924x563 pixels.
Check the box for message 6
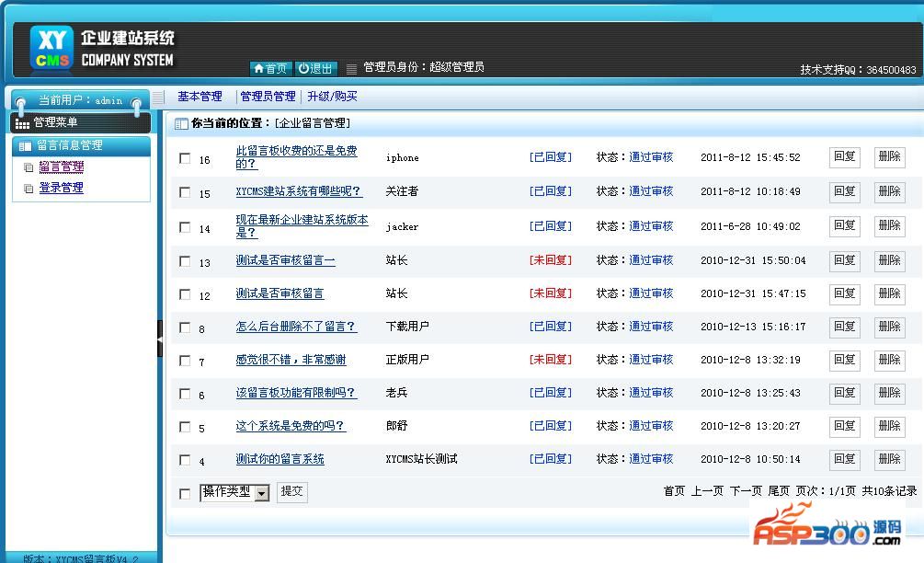[x=185, y=393]
